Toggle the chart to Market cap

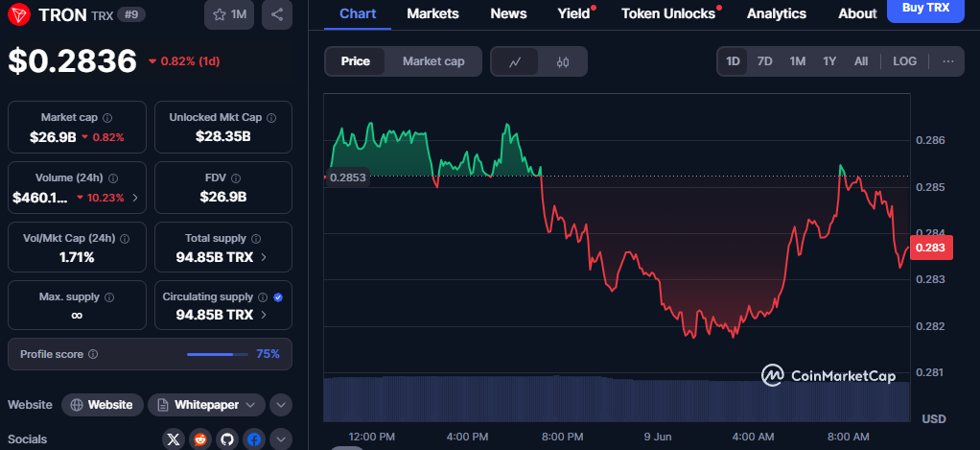[433, 61]
